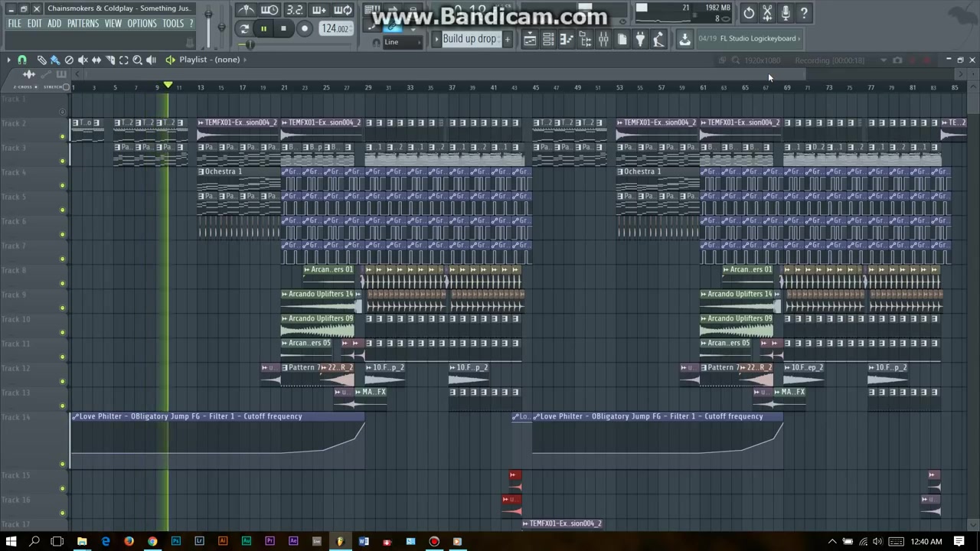Toggle the playlist snap magnet
980x551 pixels.
pos(22,60)
